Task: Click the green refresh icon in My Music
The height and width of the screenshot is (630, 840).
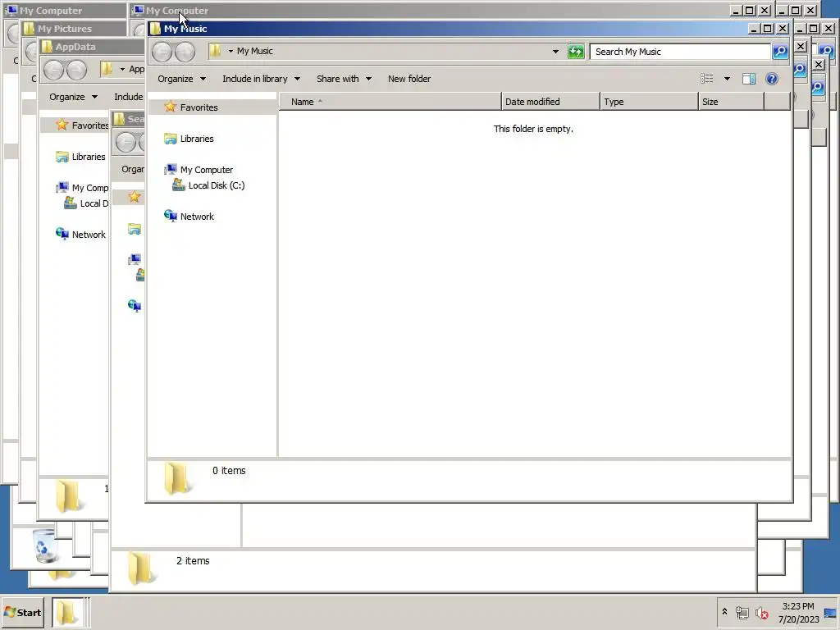Action: coord(576,52)
